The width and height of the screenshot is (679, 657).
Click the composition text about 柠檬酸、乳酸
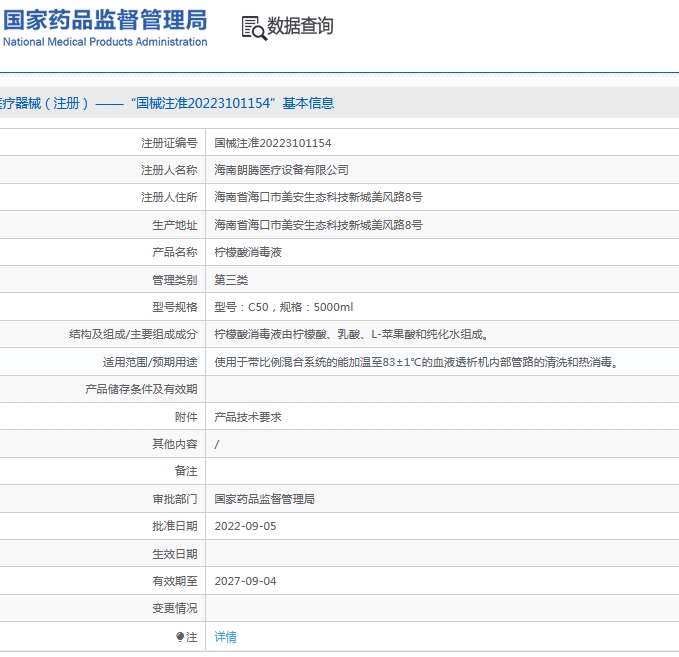351,334
